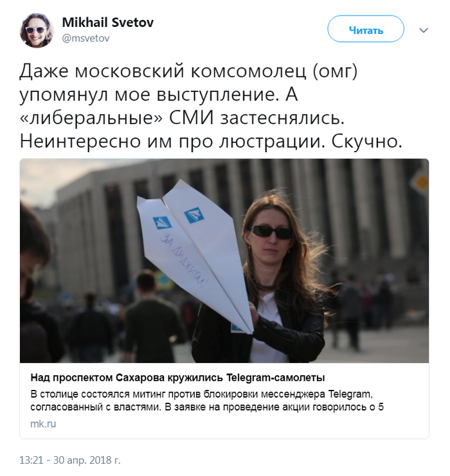Follow the account with the Читать button
The width and height of the screenshot is (450, 476).
click(x=366, y=29)
